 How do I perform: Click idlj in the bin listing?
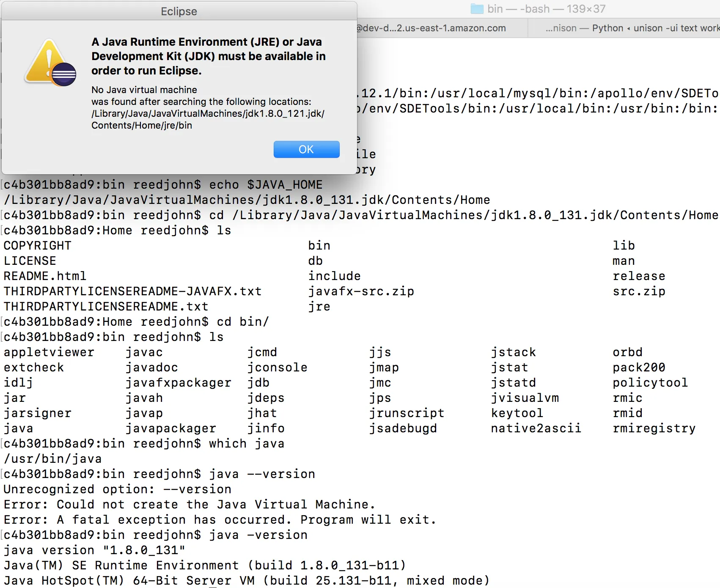pyautogui.click(x=19, y=383)
